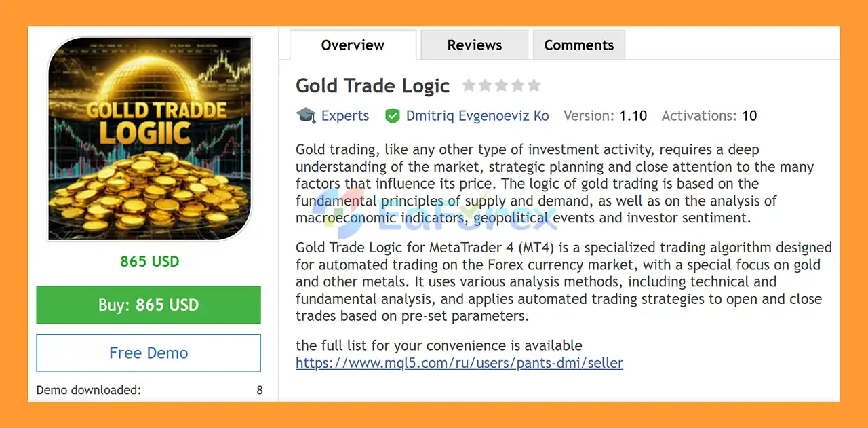Visit Dmitriq Evgenoeviz Ko's seller profile
Screen dimensions: 868x428
click(x=477, y=116)
